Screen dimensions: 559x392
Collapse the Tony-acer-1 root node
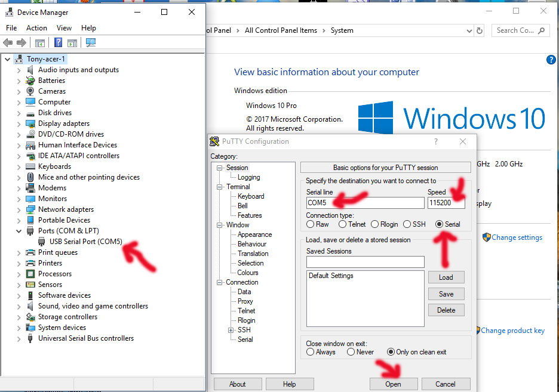tap(8, 59)
